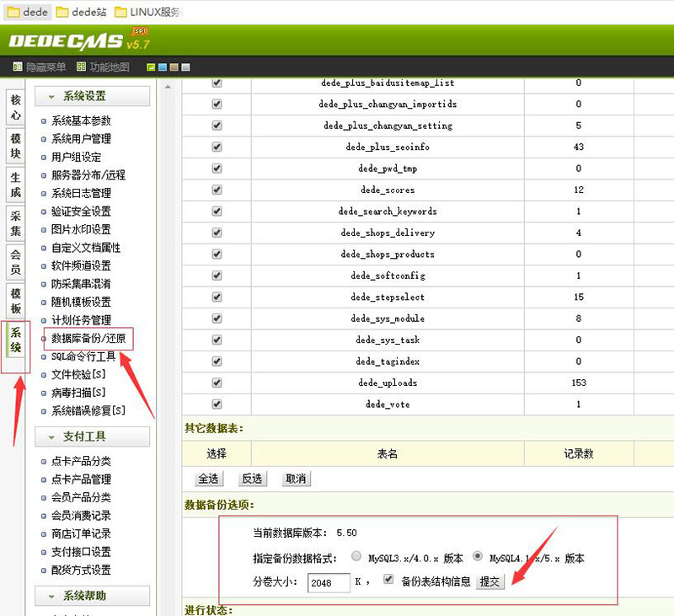674x616 pixels.
Task: Click the green skin color swatch
Action: pyautogui.click(x=151, y=67)
